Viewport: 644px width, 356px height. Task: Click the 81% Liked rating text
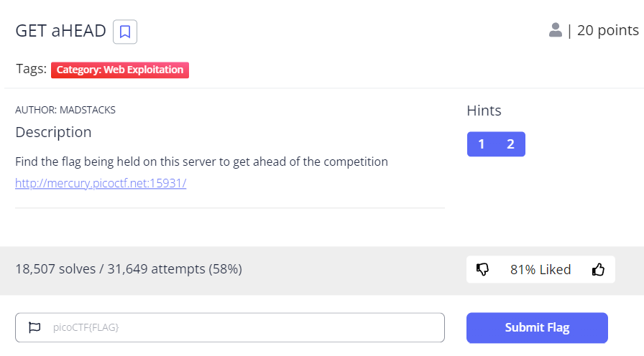[540, 269]
